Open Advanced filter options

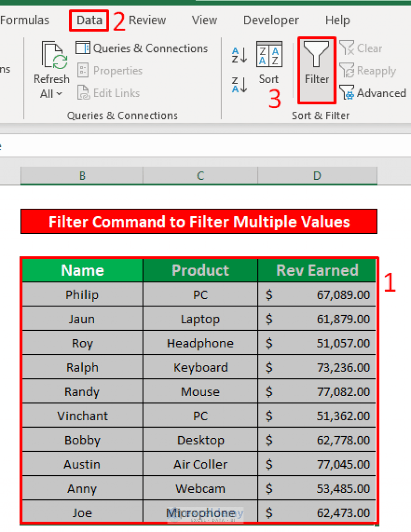[372, 93]
